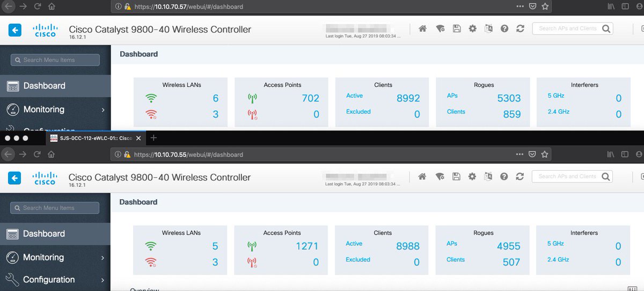Toggle sidebar view icon in 10.10.70.57 browser toolbar
This screenshot has height=291, width=644.
click(x=625, y=7)
